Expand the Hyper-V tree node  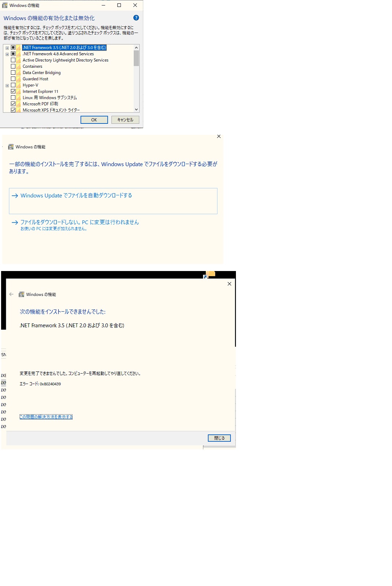pos(7,86)
